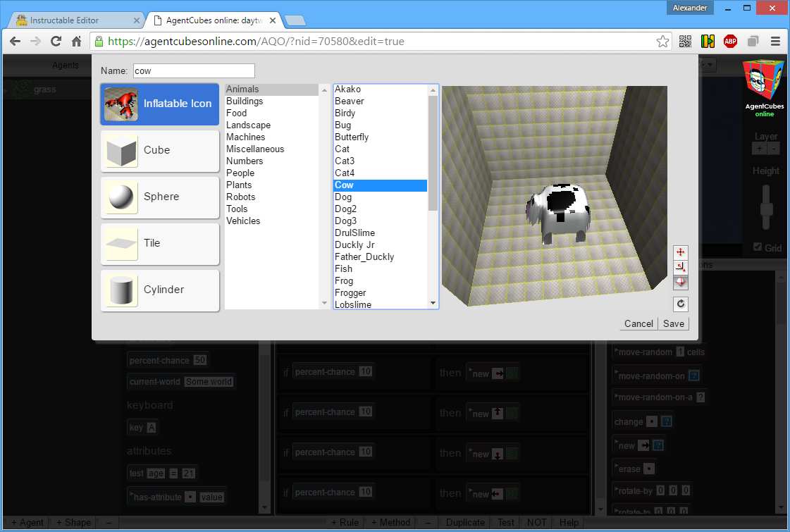
Task: Click category list scroll-down arrow
Action: 324,303
